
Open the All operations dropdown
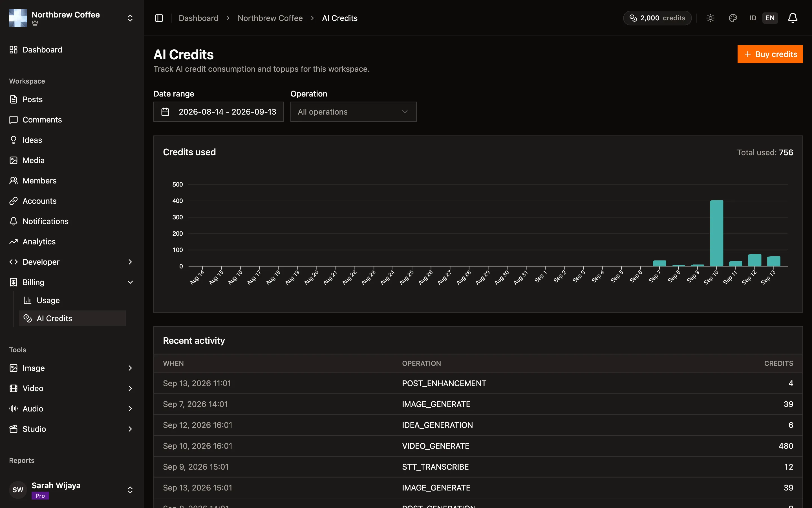353,112
